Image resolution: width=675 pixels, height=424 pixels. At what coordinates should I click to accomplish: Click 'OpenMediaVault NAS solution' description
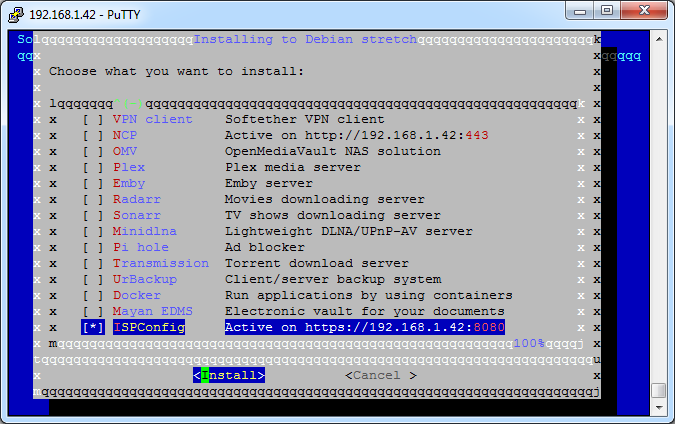[x=333, y=152]
